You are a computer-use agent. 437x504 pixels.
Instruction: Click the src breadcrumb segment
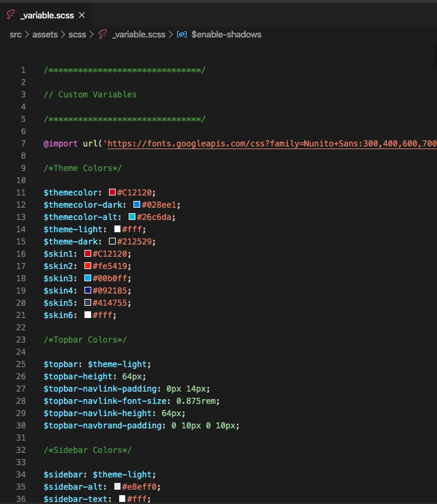[x=16, y=34]
